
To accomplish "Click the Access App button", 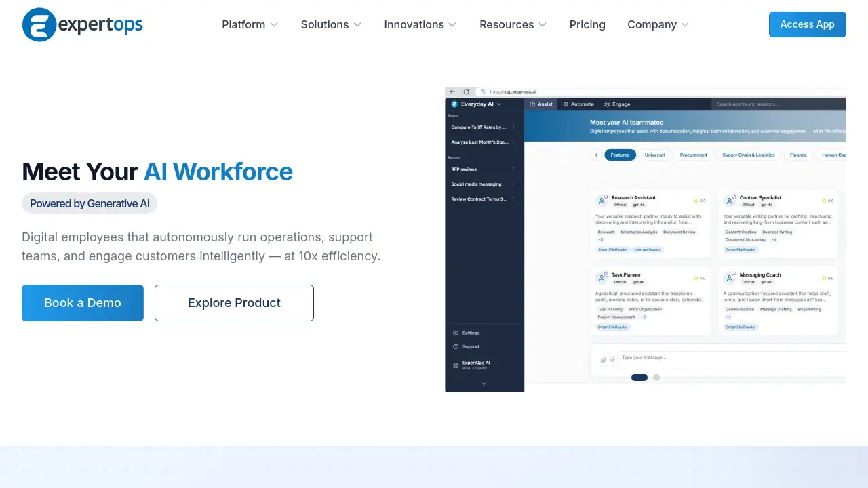I will 807,24.
